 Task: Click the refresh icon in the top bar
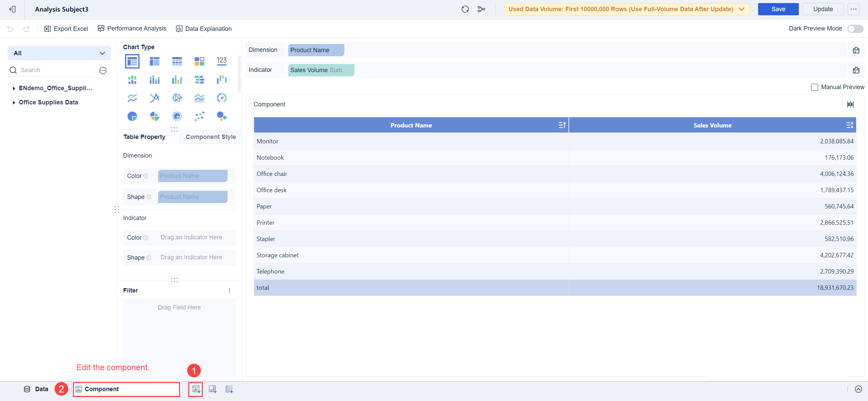(x=465, y=9)
